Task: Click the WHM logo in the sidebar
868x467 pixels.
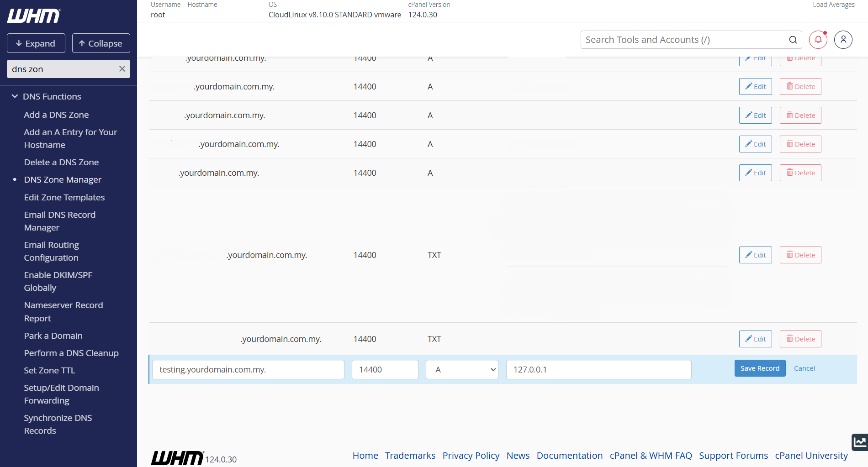Action: [34, 16]
